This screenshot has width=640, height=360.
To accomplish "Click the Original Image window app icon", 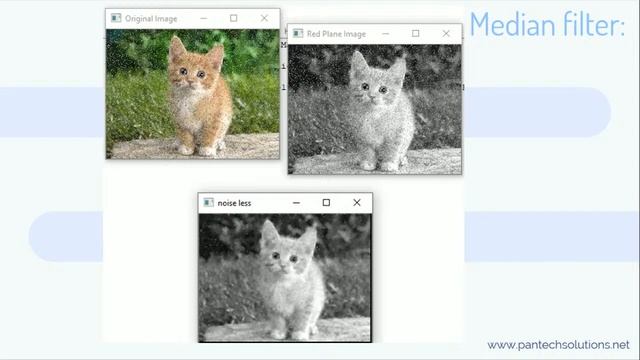I will 116,18.
